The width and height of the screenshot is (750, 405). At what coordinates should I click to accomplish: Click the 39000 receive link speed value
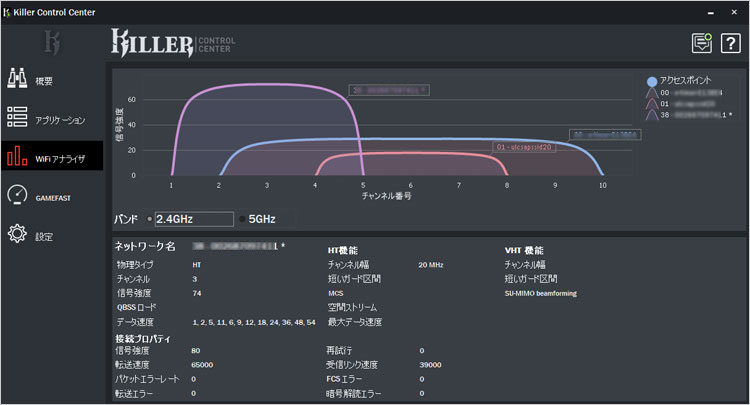430,365
